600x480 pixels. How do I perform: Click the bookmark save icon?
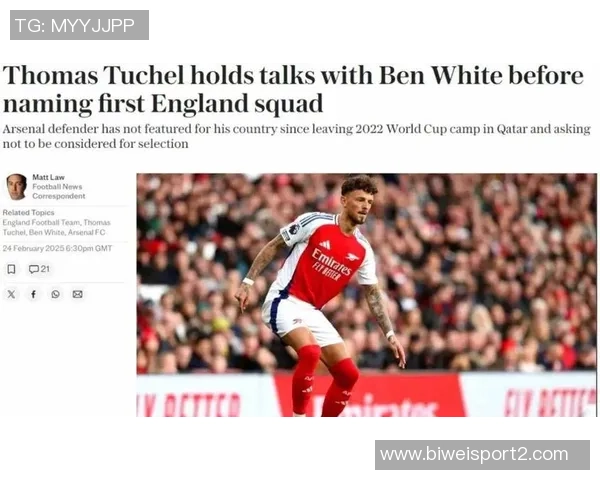tap(11, 269)
